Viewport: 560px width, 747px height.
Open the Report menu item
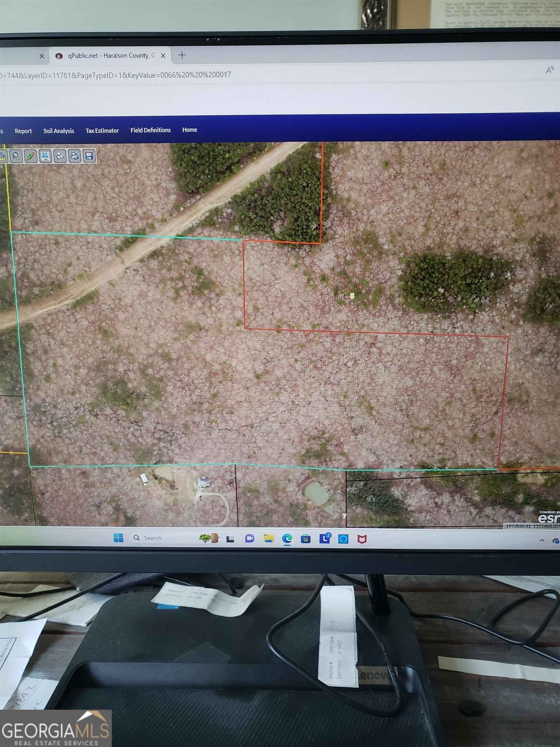pyautogui.click(x=23, y=131)
